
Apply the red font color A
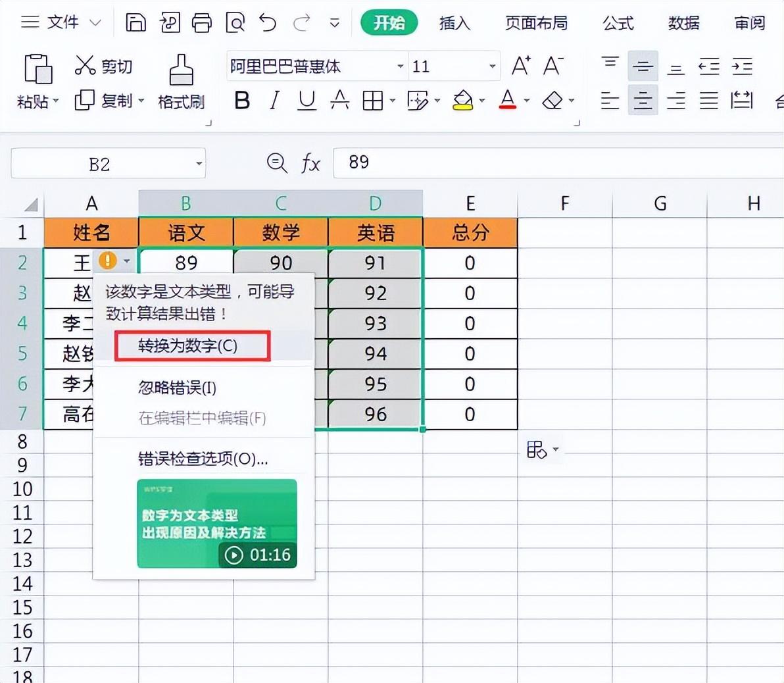(x=508, y=100)
